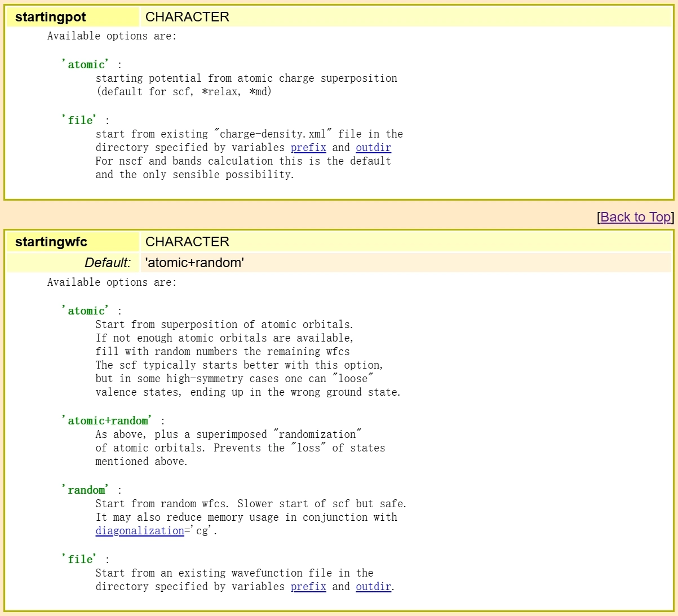
Task: Click "Available options are:" under startingpot
Action: pyautogui.click(x=112, y=36)
